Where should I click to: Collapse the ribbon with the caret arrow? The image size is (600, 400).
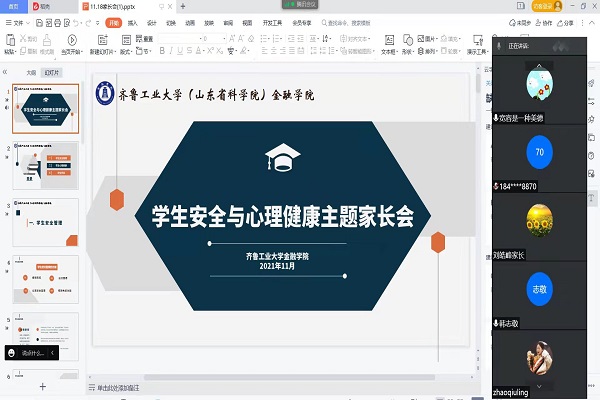(x=592, y=23)
